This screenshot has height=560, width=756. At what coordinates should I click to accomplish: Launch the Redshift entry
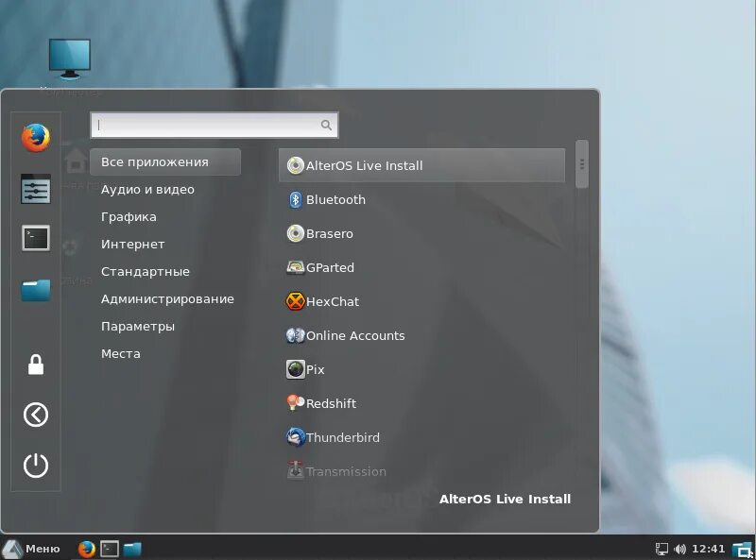[421, 403]
